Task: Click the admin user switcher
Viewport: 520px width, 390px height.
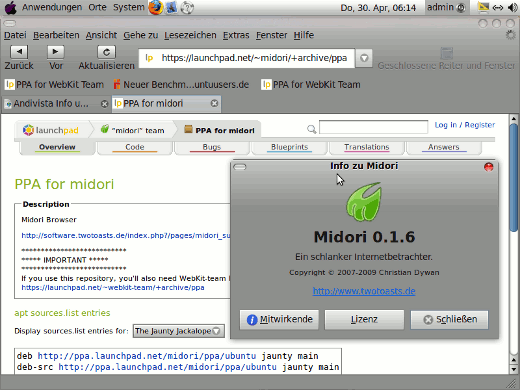Action: [x=446, y=7]
